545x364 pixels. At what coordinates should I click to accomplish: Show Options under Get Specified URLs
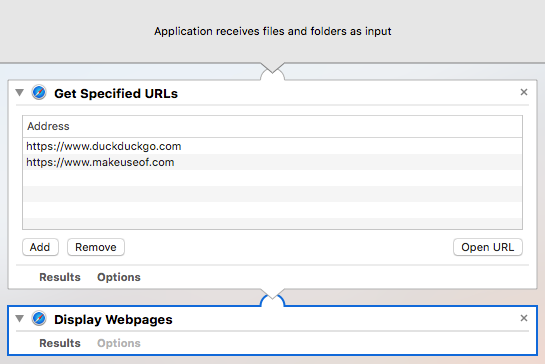point(119,277)
